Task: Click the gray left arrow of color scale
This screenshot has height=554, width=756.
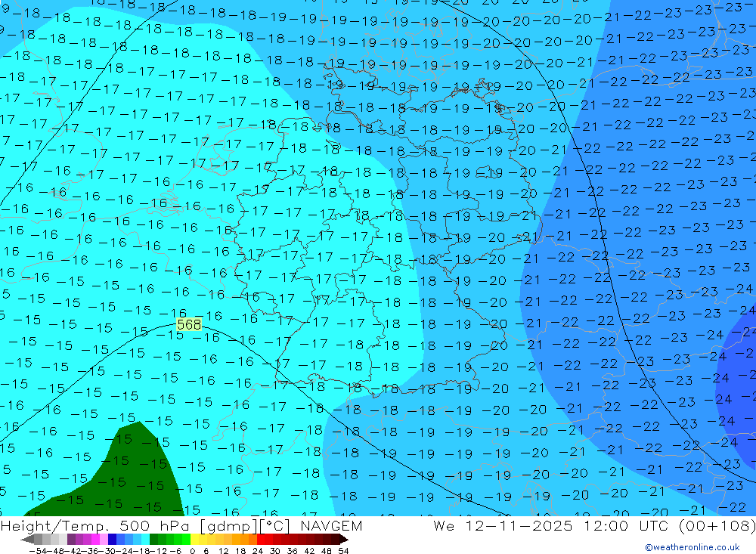Action: click(x=27, y=540)
